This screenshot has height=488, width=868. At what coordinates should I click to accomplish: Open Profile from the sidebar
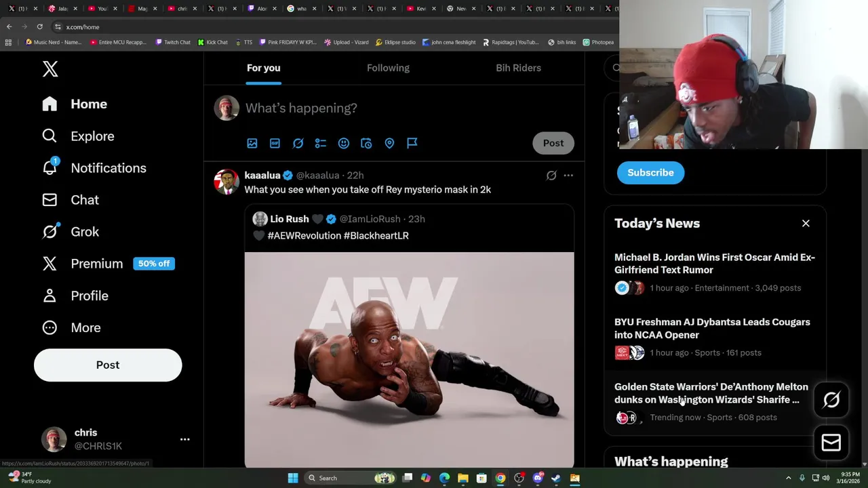point(75,296)
